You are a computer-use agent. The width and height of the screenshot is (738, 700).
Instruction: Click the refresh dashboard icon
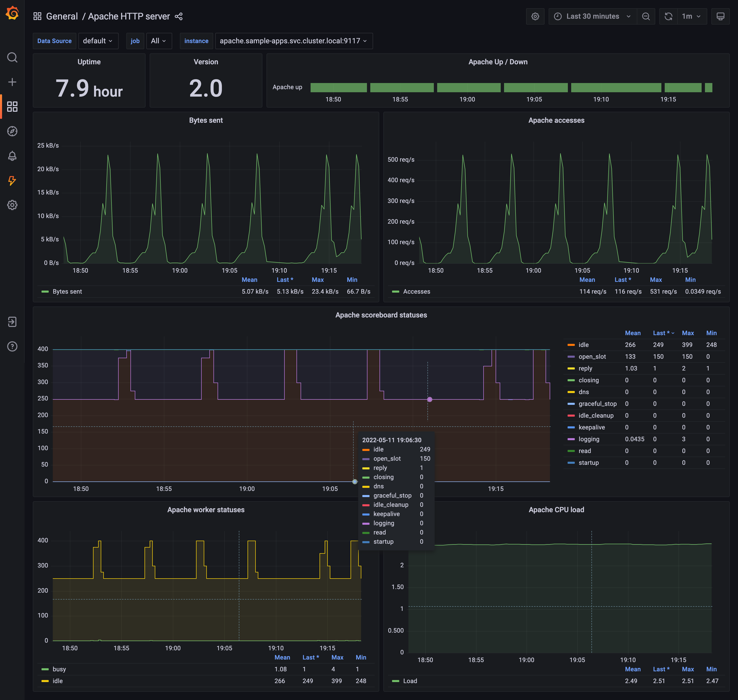[x=668, y=16]
